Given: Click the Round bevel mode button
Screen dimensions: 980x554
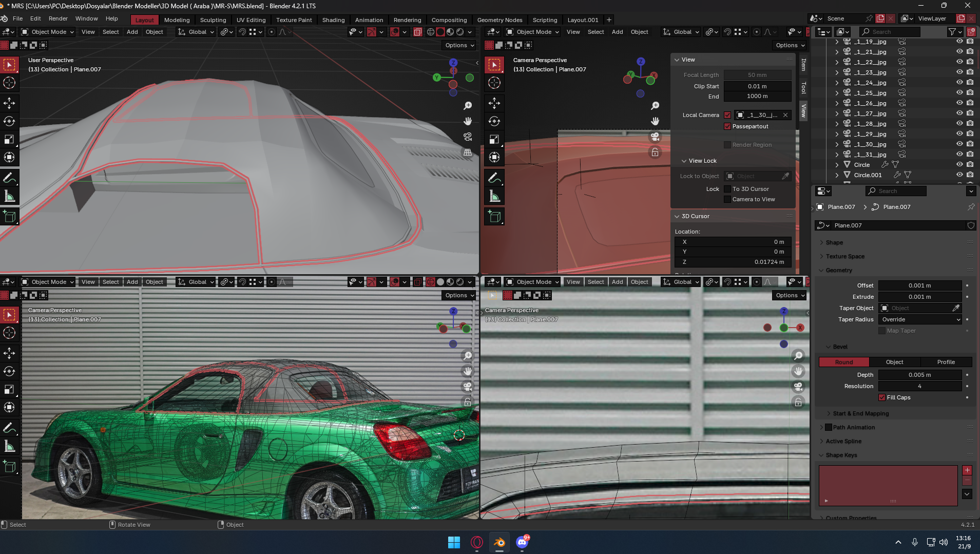Looking at the screenshot, I should point(844,362).
